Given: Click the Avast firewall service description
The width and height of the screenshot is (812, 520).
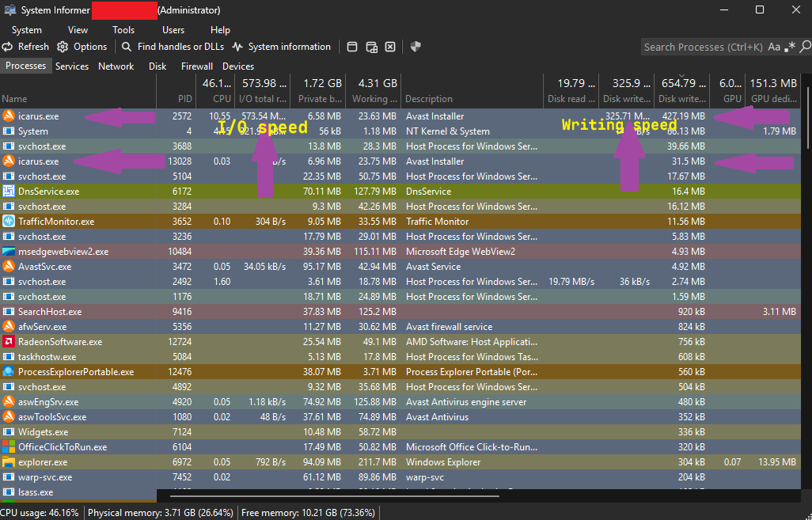Looking at the screenshot, I should pyautogui.click(x=449, y=327).
